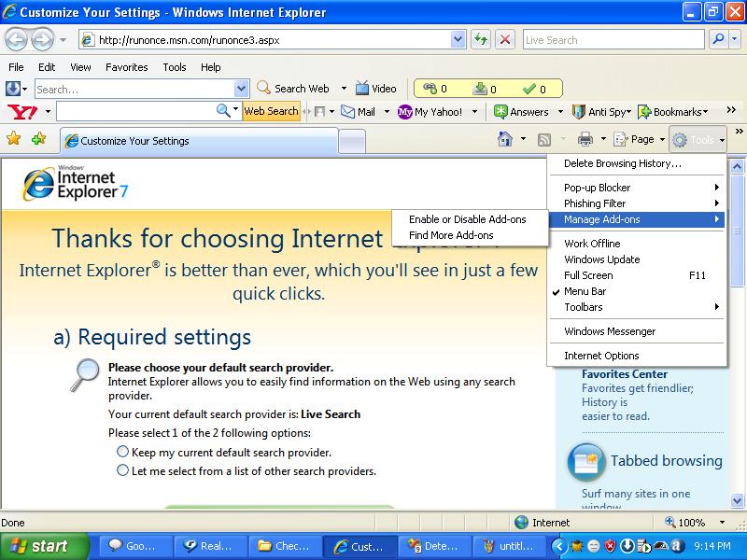Expand the Yahoo! logo dropdown arrow

click(x=49, y=112)
